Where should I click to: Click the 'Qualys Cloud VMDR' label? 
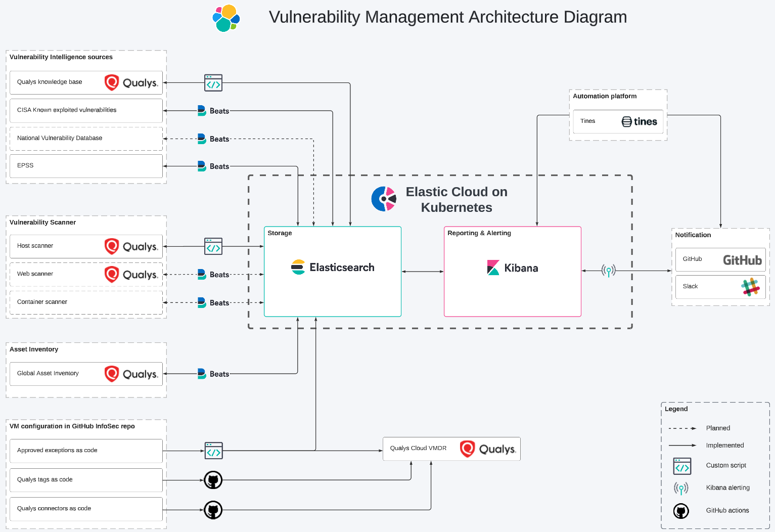pyautogui.click(x=418, y=448)
